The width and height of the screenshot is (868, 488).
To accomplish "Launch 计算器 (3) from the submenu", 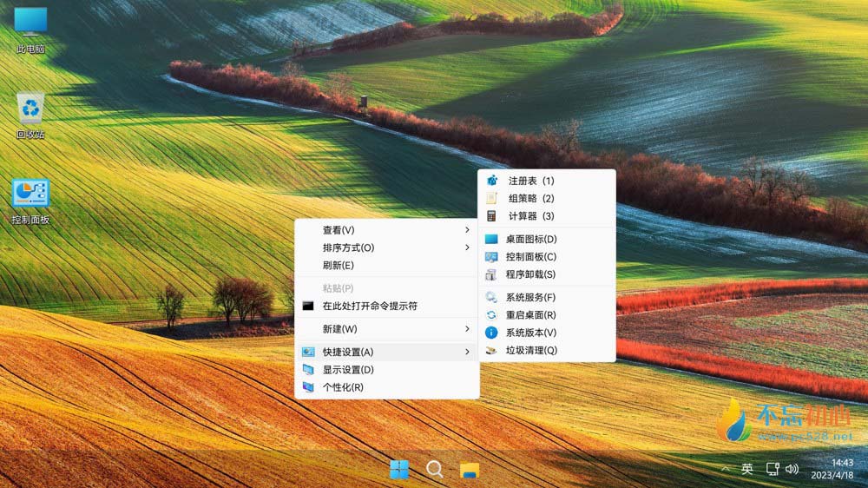I will 530,216.
